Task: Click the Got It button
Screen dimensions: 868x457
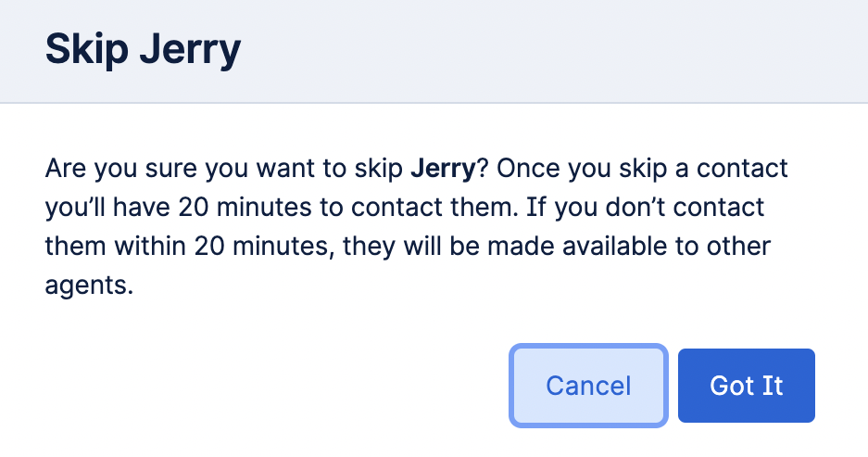Action: click(746, 386)
